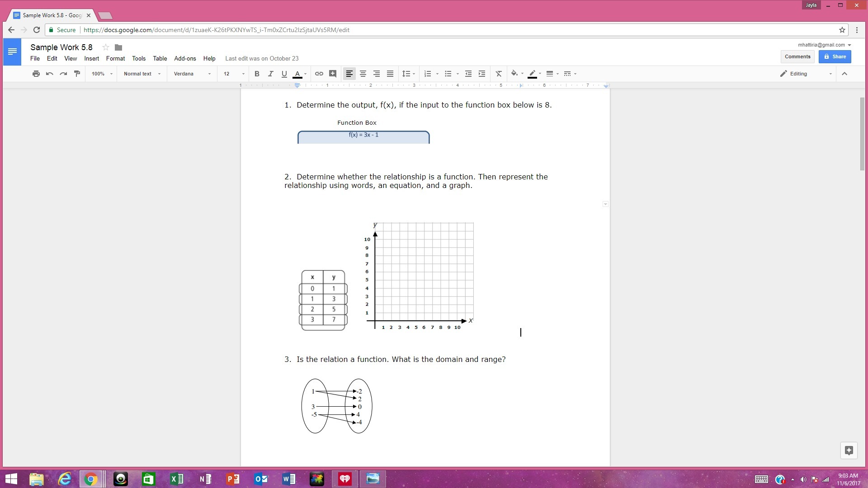Toggle bold formatting

tap(257, 74)
